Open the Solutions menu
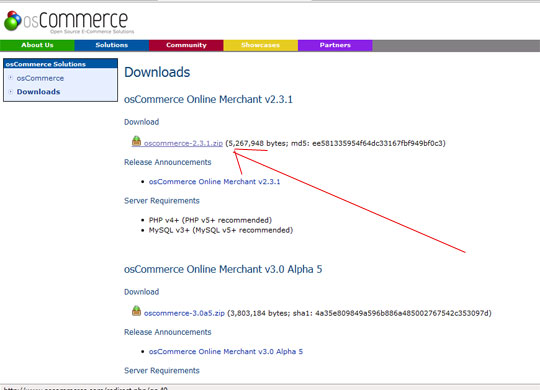 112,45
